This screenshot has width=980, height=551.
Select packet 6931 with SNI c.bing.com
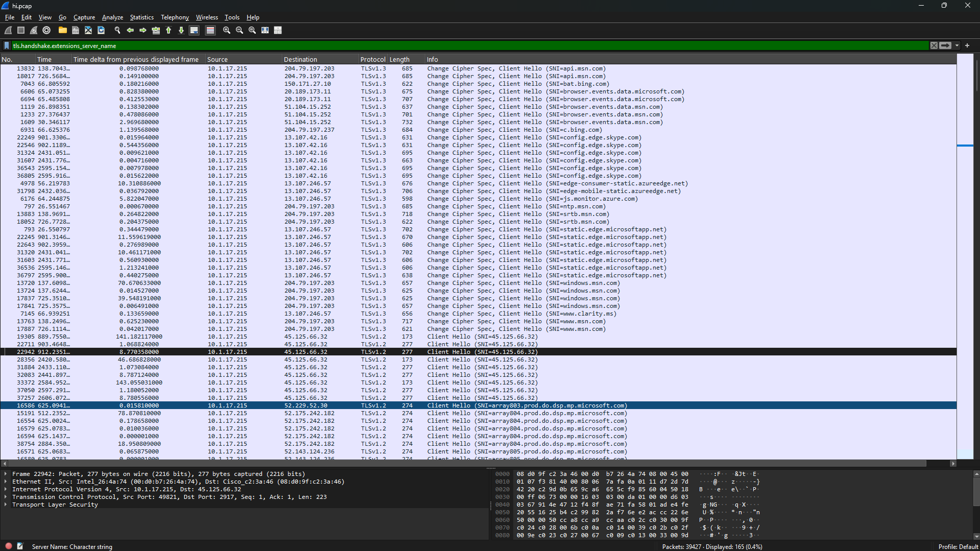click(x=478, y=130)
